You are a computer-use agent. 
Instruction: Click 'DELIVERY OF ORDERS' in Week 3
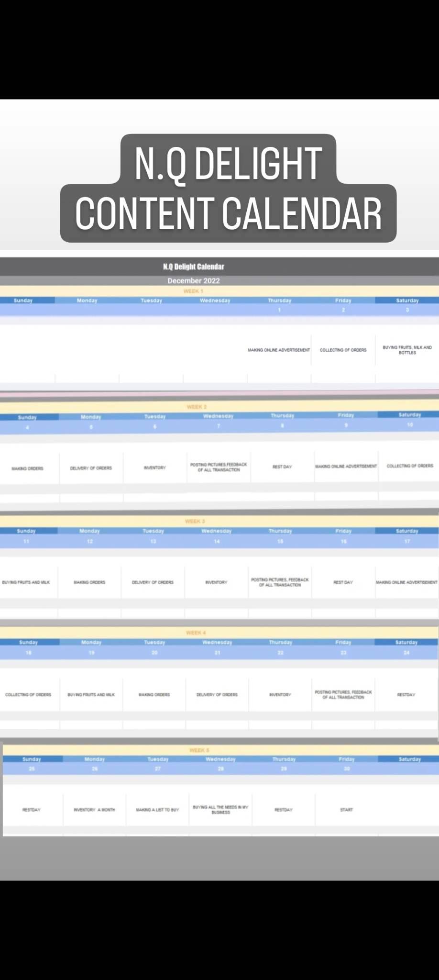pyautogui.click(x=153, y=582)
